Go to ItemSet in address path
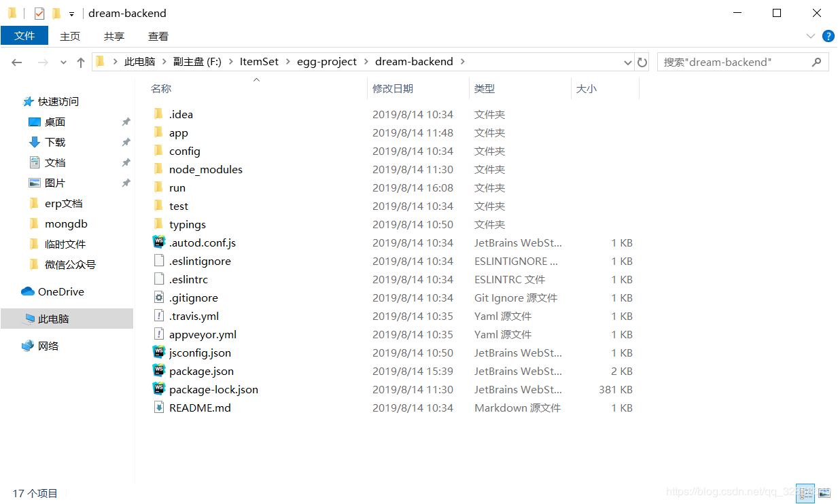 [259, 62]
